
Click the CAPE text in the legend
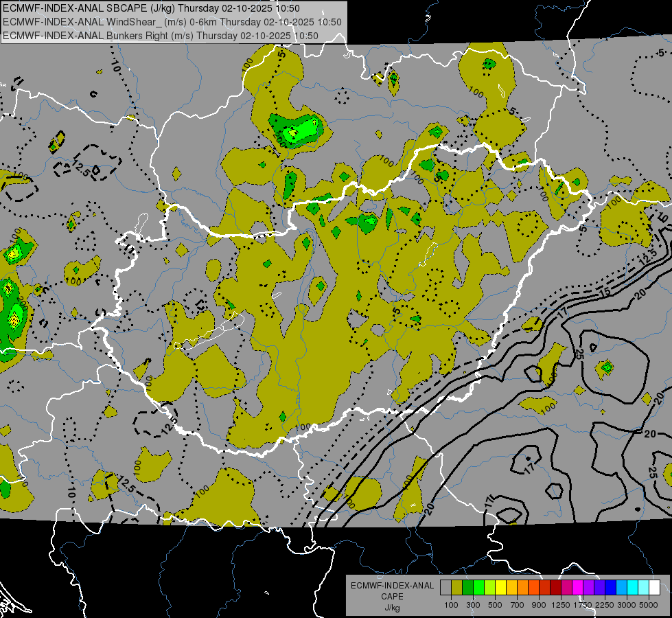click(392, 596)
